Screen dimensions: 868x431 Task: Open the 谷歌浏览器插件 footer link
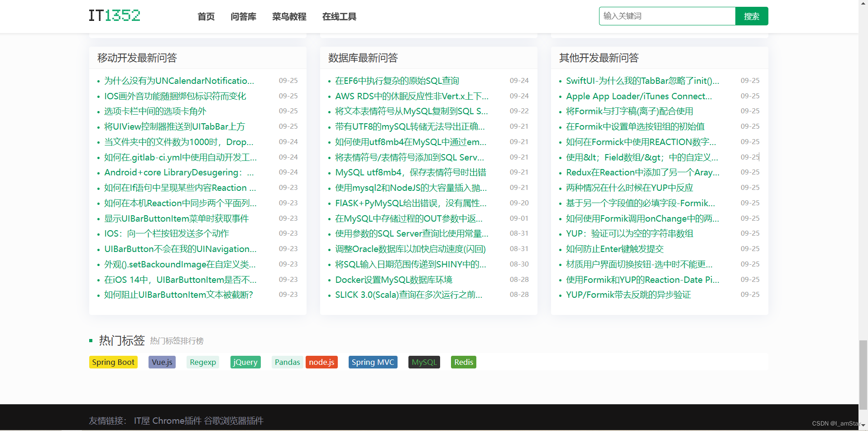tap(234, 421)
